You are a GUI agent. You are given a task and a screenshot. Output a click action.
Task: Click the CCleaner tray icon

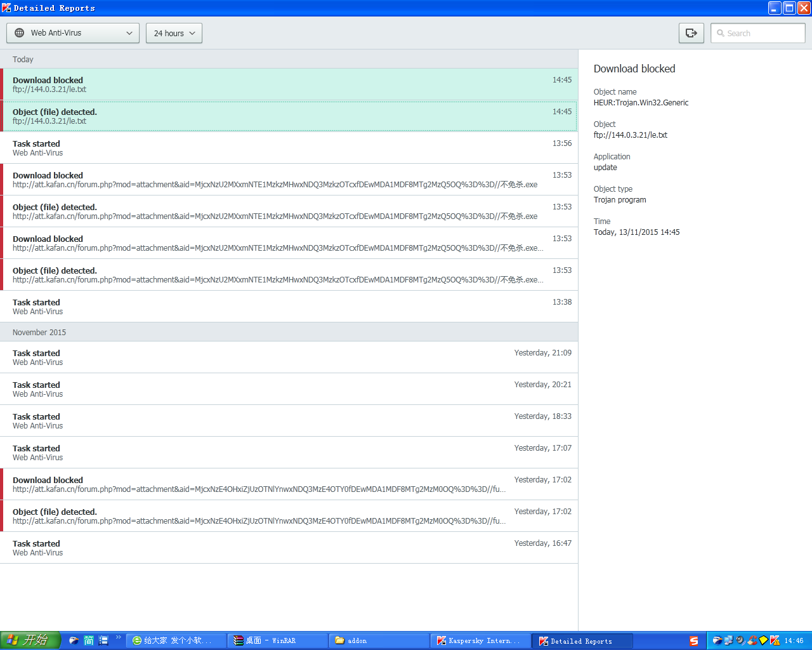tap(752, 641)
